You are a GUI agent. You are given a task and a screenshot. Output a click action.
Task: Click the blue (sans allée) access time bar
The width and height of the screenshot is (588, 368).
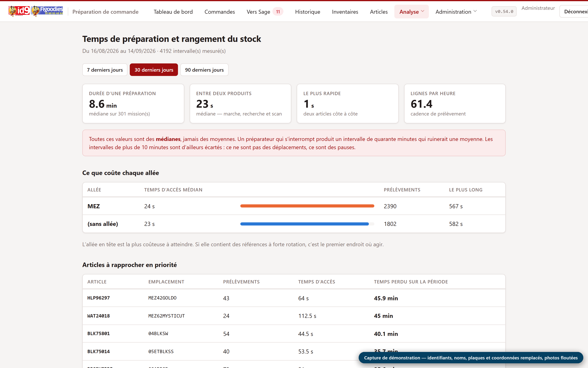[x=304, y=224]
